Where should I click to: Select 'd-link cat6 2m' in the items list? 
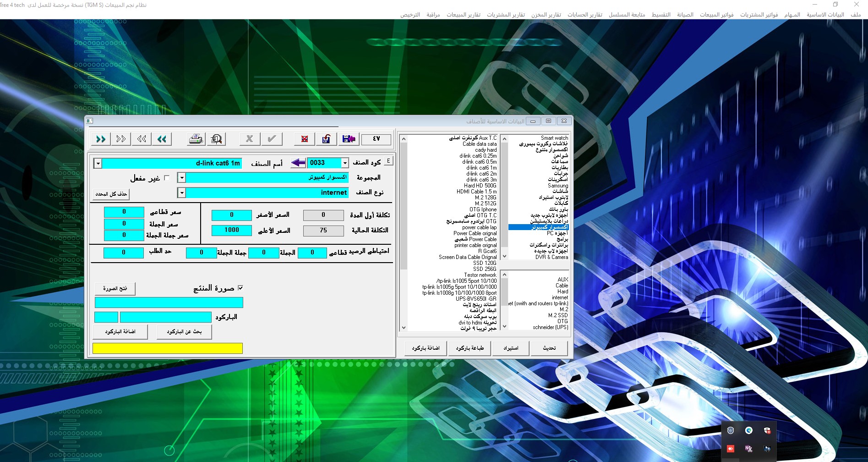[x=481, y=174]
